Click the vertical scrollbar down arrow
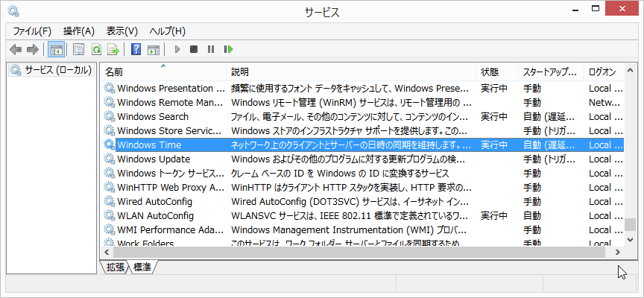The height and width of the screenshot is (298, 644). 630,239
